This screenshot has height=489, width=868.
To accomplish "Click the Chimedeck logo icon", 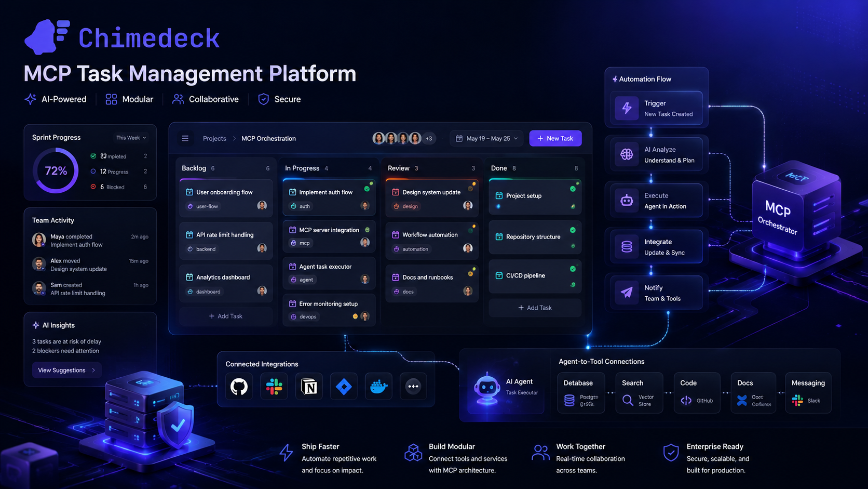I will point(47,37).
